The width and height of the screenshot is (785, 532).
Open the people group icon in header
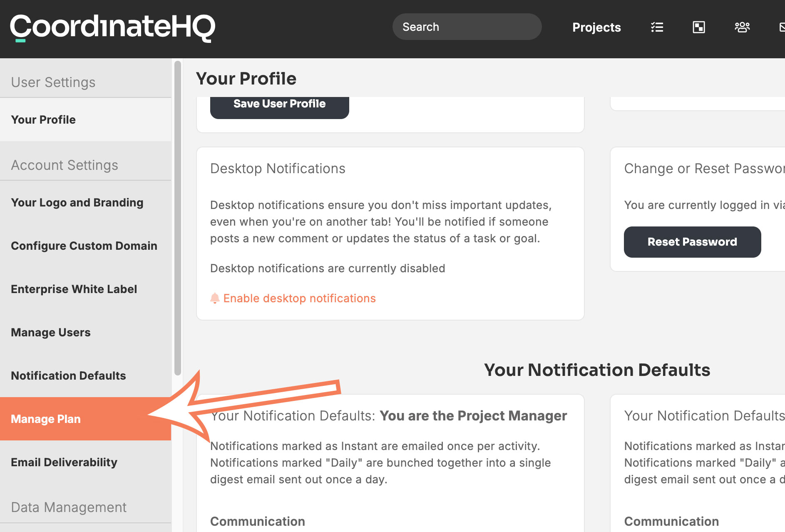coord(742,27)
